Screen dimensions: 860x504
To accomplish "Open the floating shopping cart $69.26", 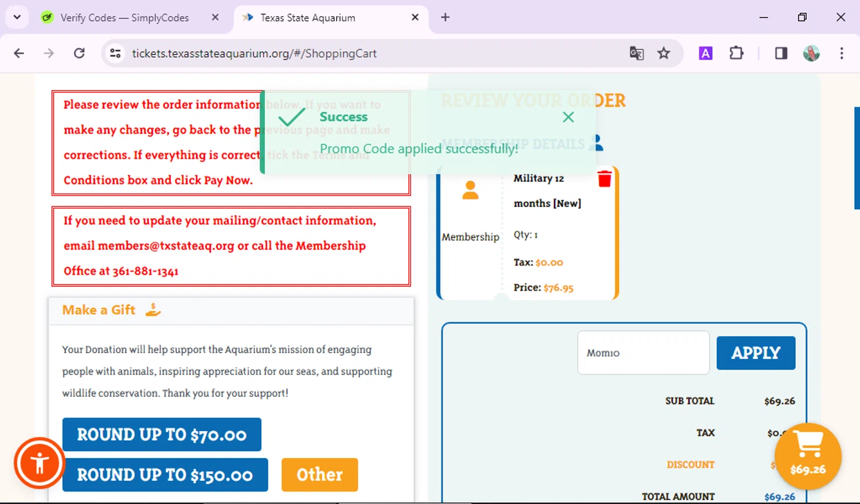I will (x=808, y=456).
